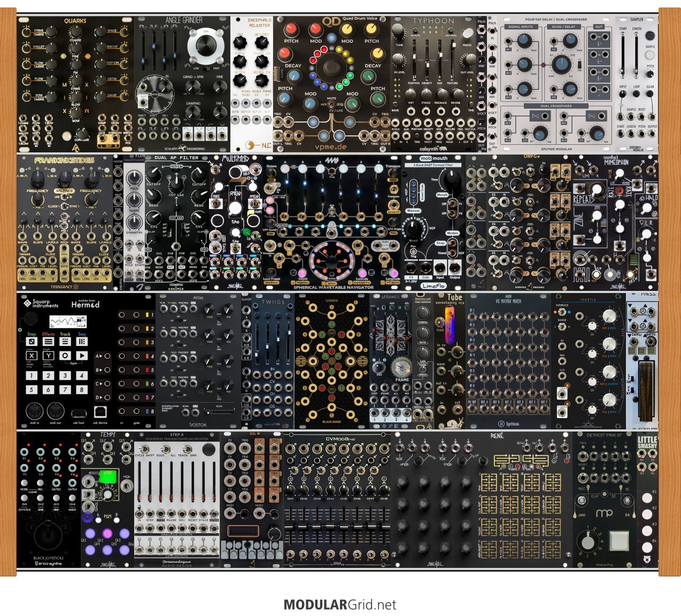Open the MODULARGrid.net link

click(x=340, y=605)
